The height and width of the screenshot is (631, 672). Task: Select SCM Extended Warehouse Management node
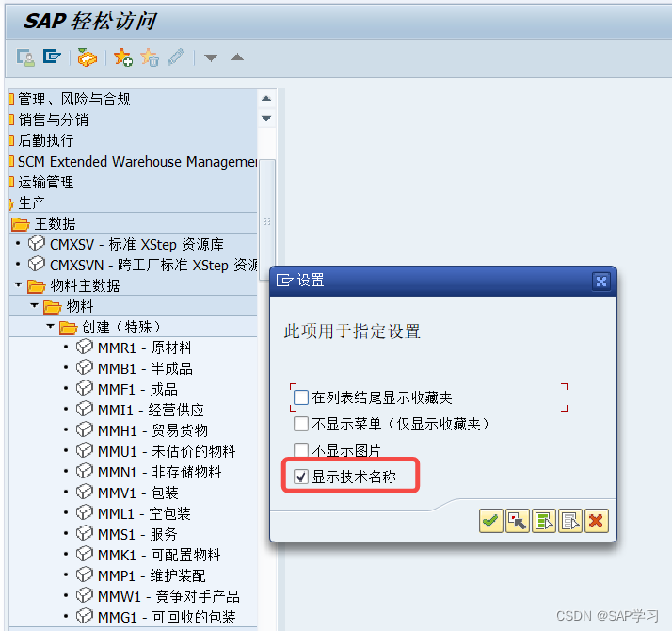click(137, 161)
